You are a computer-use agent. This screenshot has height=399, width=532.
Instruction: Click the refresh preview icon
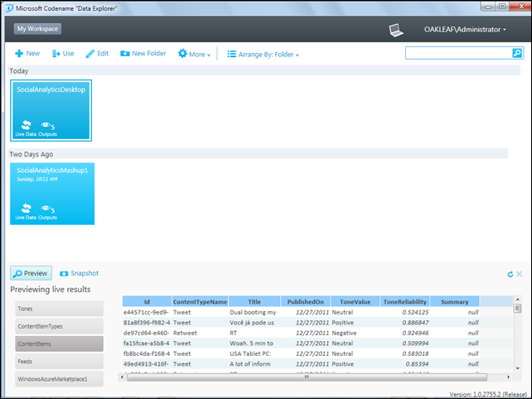pos(510,273)
